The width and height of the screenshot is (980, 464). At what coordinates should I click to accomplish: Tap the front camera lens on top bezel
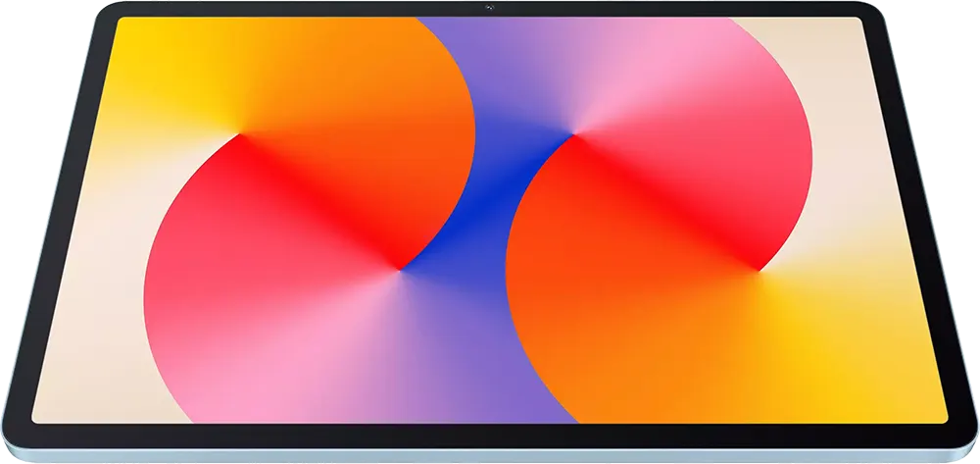click(x=487, y=10)
